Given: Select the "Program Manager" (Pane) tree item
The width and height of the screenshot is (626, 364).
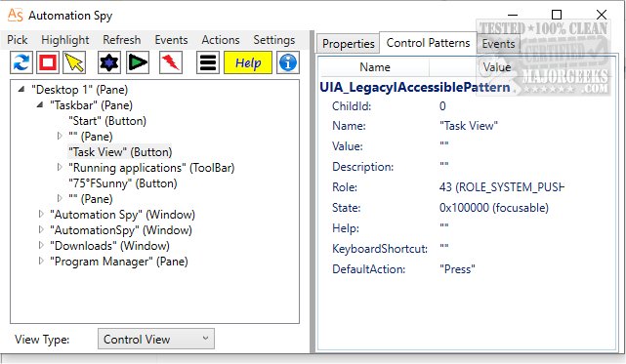Looking at the screenshot, I should 118,262.
